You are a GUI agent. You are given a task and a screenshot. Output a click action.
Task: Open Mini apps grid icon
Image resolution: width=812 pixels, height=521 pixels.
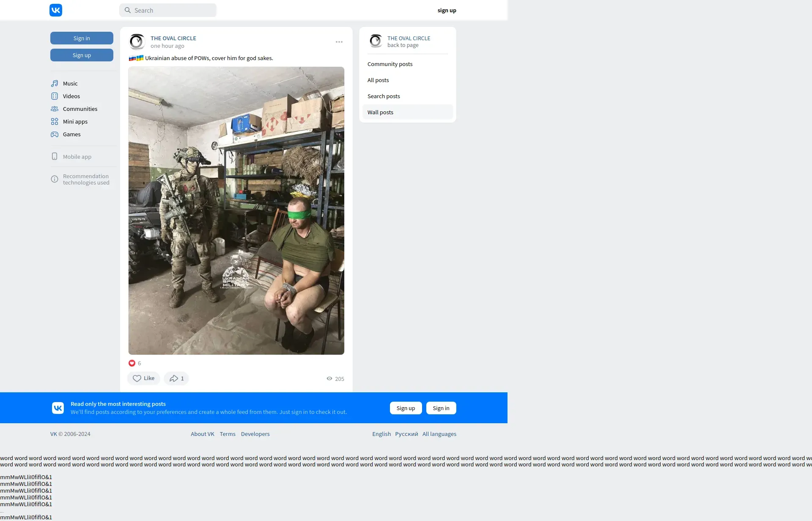click(x=55, y=121)
